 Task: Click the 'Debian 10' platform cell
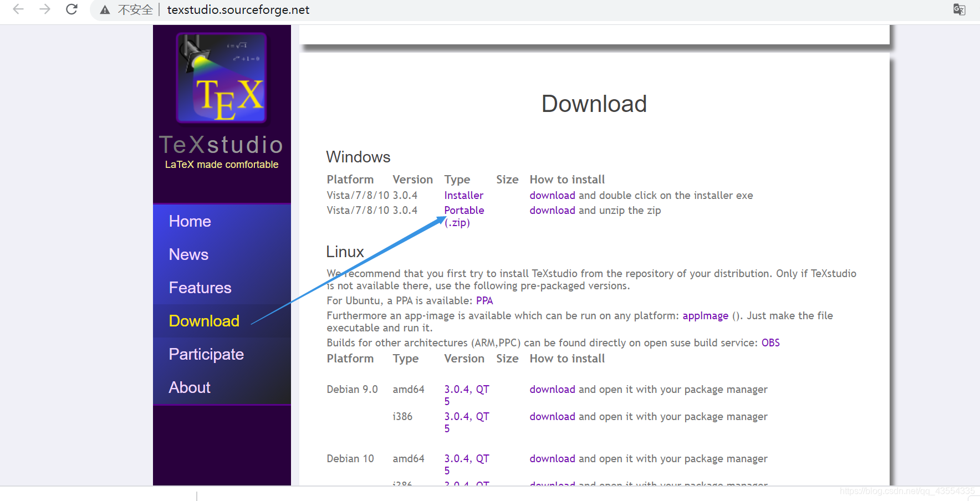pyautogui.click(x=350, y=458)
